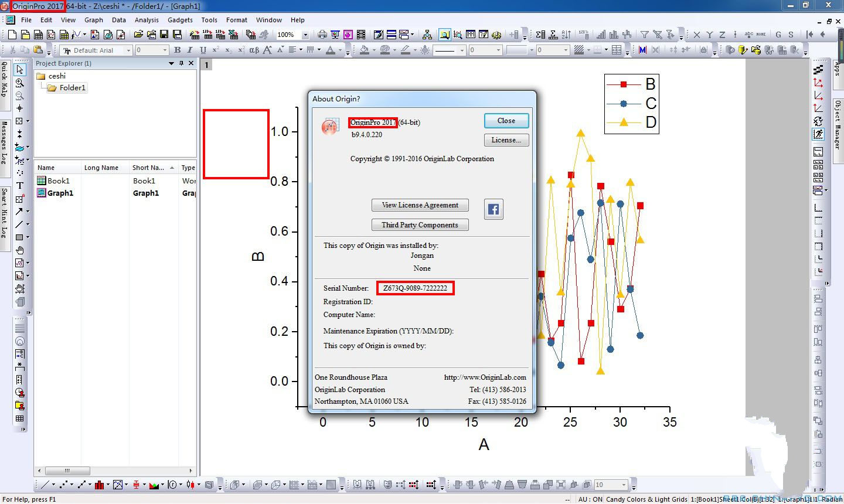
Task: Open the Analysis menu
Action: tap(147, 20)
